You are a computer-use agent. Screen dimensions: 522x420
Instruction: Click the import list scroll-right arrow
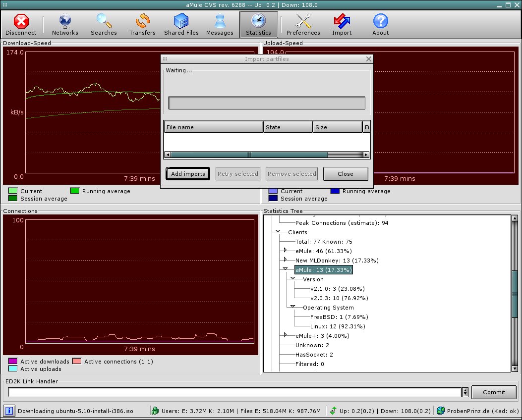click(366, 155)
